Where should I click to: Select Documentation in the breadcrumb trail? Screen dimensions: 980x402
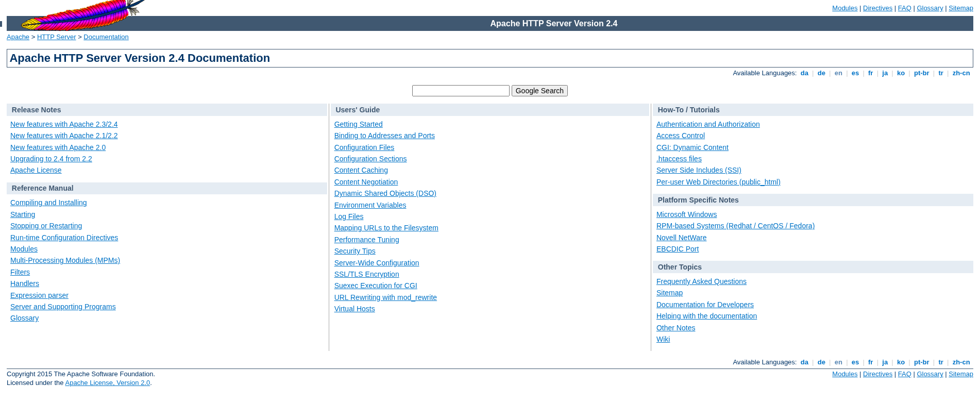coord(106,37)
